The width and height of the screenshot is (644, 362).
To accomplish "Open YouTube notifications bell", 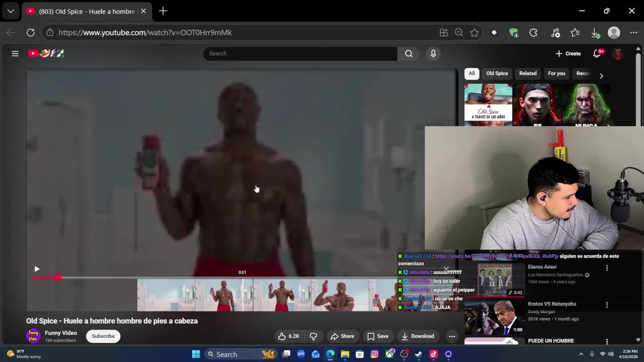I will tap(597, 53).
